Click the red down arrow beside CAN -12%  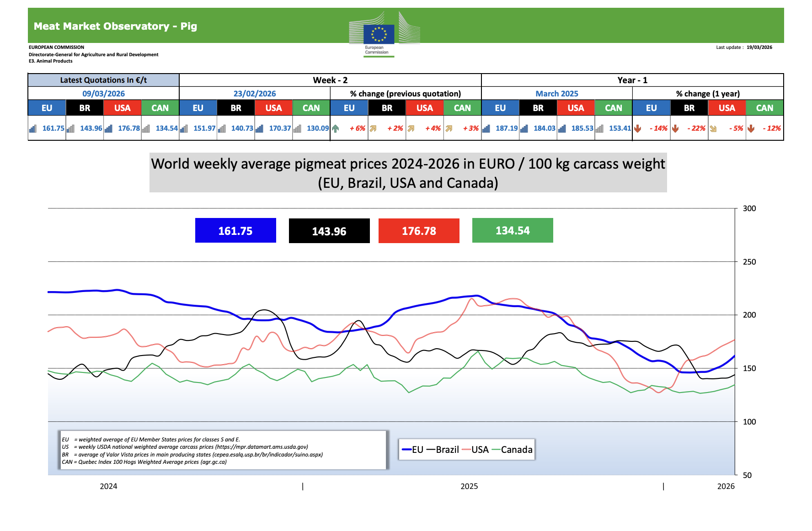[751, 129]
